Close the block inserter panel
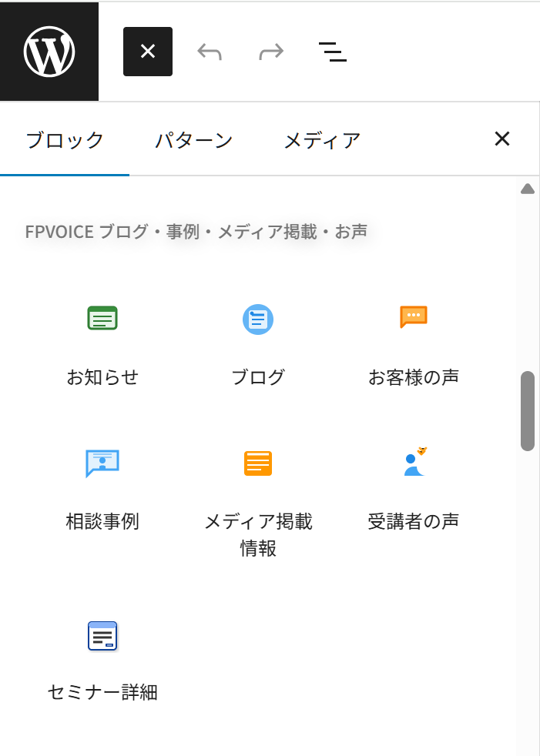The height and width of the screenshot is (756, 540). pyautogui.click(x=502, y=139)
